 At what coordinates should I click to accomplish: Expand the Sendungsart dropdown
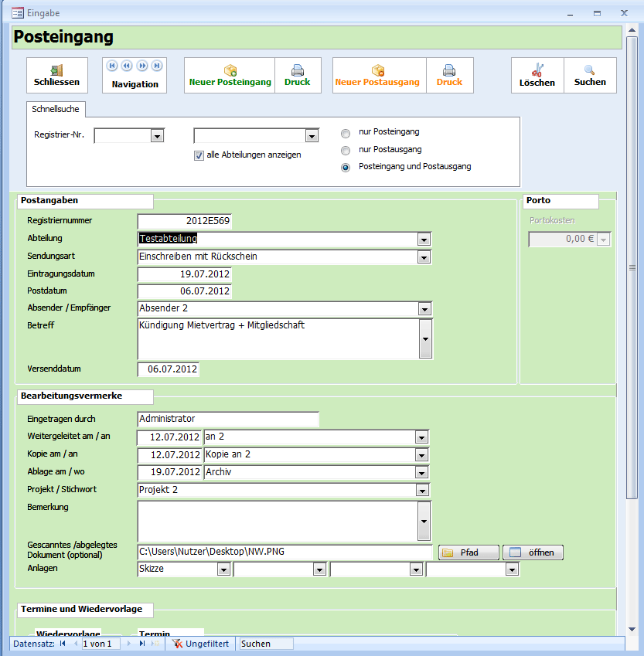click(x=424, y=257)
